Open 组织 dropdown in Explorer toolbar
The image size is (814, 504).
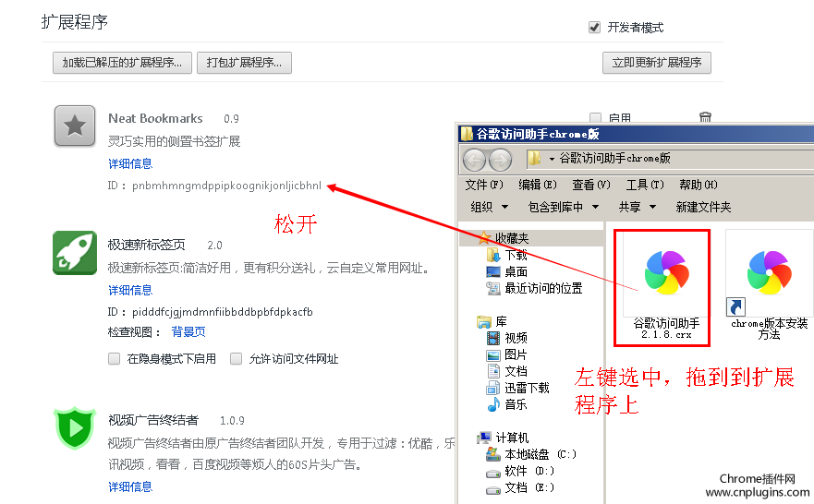click(x=489, y=207)
